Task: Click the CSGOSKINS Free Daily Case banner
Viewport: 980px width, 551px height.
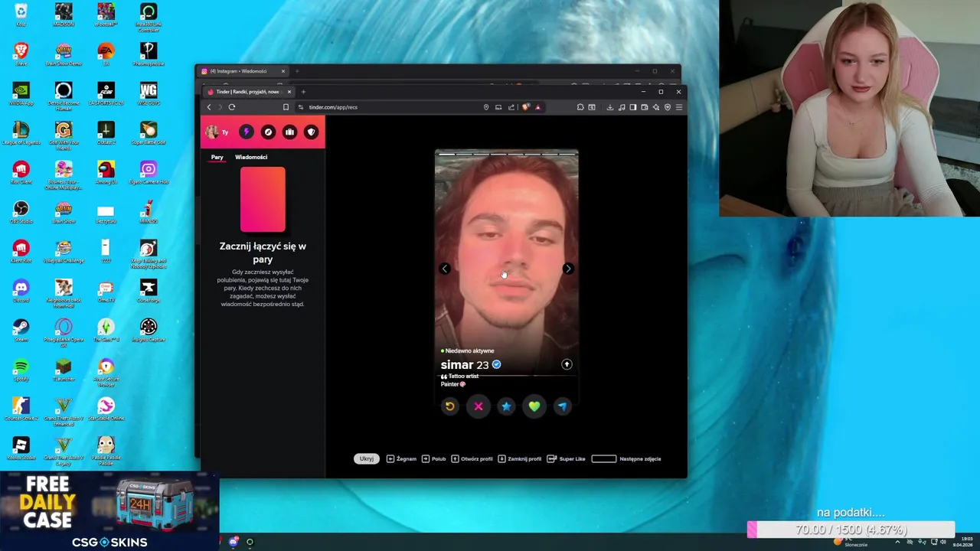Action: pos(109,510)
